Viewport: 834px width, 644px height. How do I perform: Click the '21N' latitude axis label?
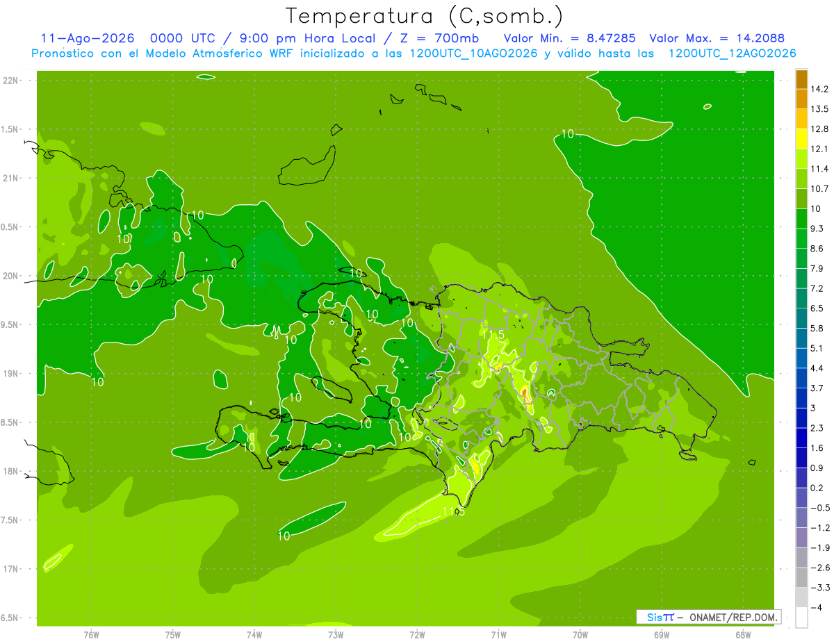11,179
